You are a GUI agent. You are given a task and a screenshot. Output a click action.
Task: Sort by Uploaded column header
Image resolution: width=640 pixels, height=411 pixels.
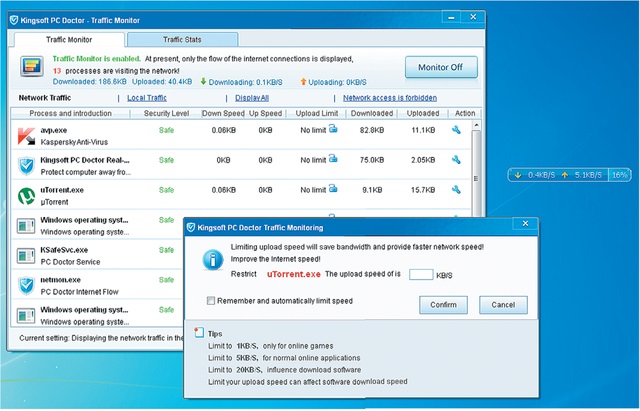tap(423, 113)
